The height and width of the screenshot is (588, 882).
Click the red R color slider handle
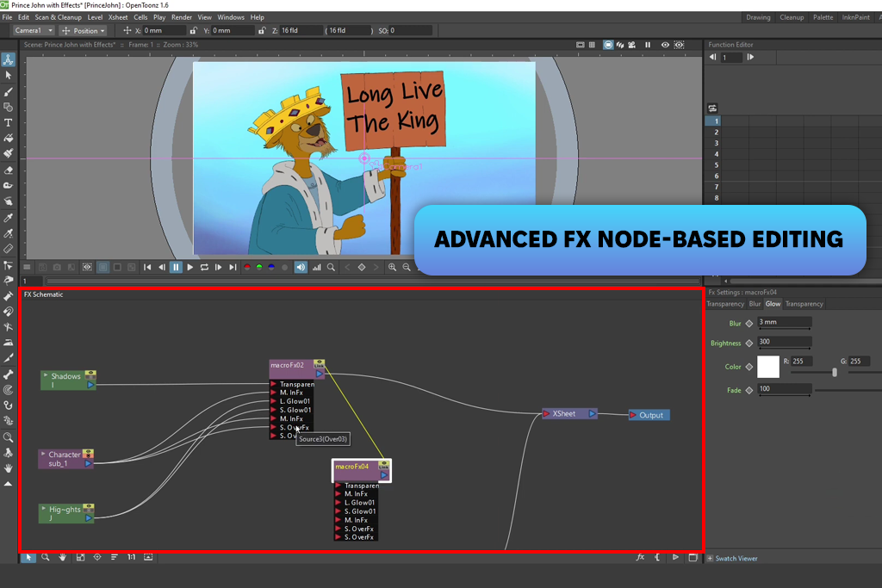coord(834,372)
